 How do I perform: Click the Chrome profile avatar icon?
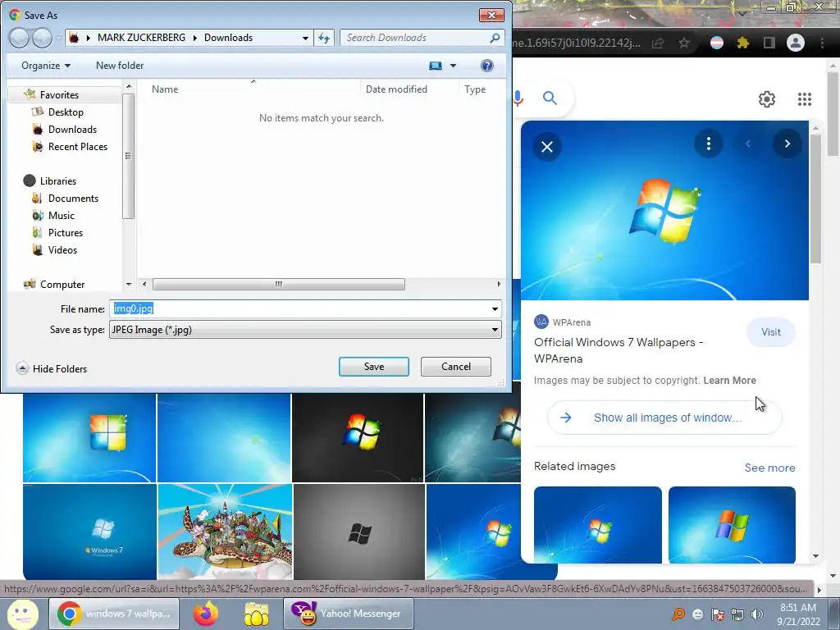796,43
